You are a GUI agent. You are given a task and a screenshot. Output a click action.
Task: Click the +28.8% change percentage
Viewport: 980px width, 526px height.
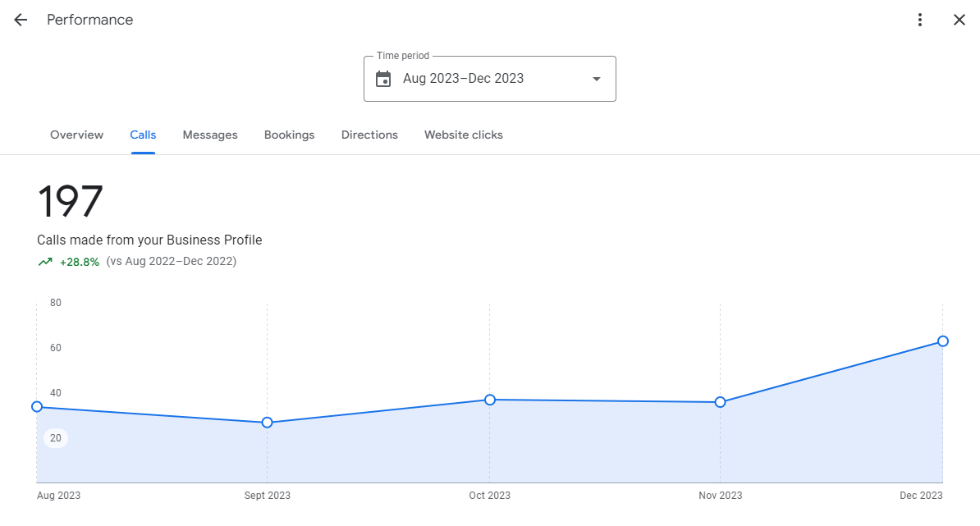click(x=80, y=262)
